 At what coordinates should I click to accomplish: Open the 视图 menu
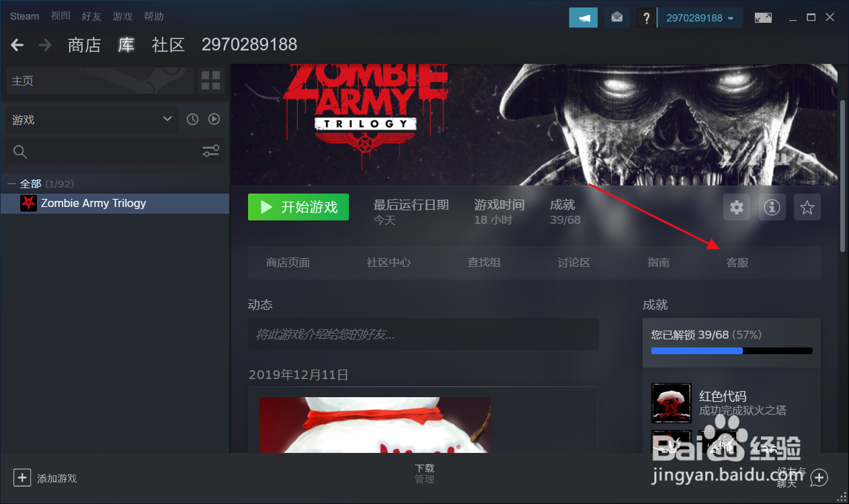point(60,16)
